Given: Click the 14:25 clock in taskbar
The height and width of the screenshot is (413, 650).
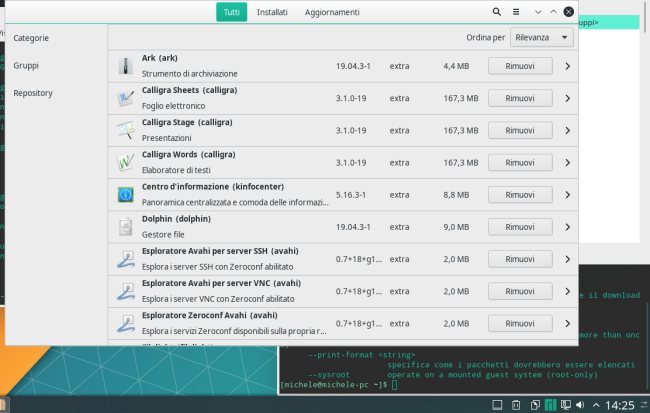Looking at the screenshot, I should pyautogui.click(x=620, y=405).
